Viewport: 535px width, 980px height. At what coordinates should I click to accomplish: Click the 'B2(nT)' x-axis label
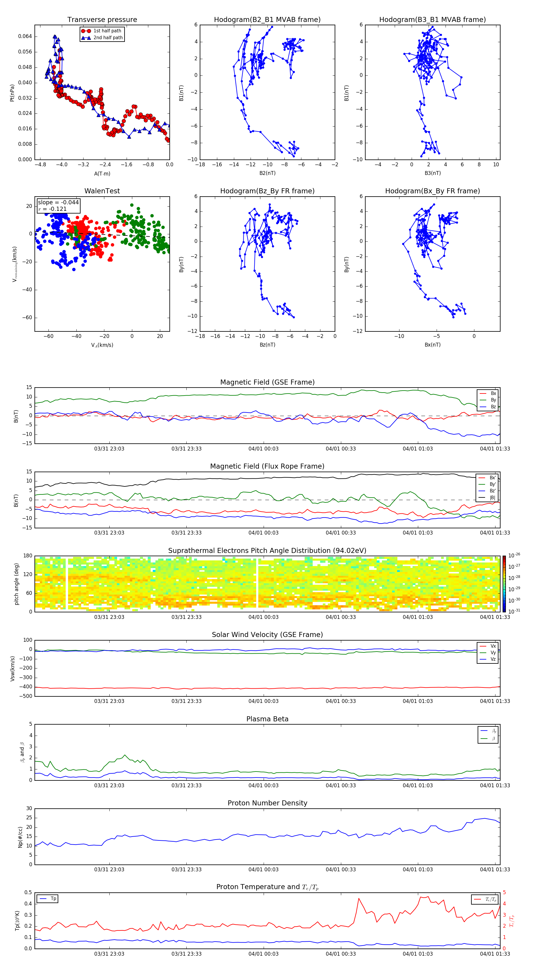click(x=267, y=173)
